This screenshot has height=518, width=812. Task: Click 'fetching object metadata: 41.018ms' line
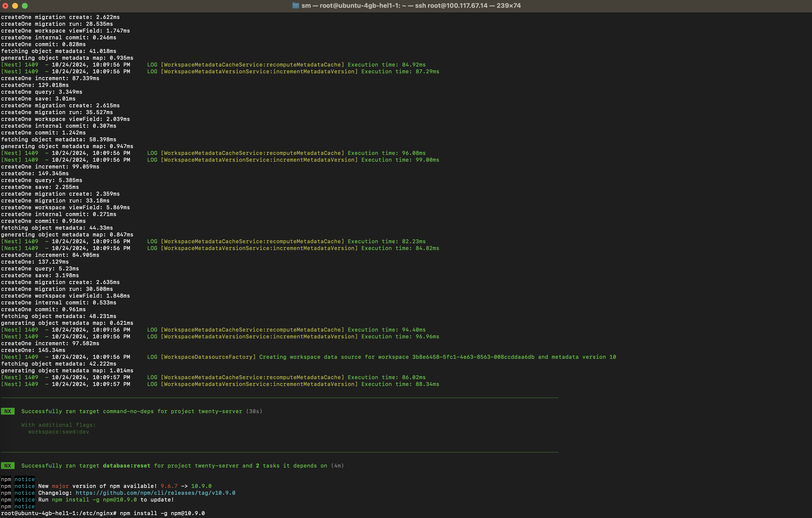click(x=59, y=51)
